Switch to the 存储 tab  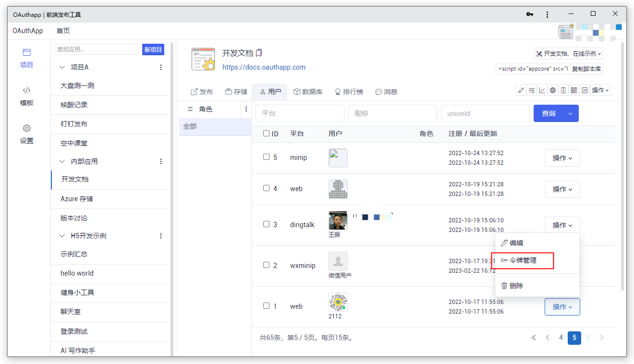pyautogui.click(x=236, y=92)
